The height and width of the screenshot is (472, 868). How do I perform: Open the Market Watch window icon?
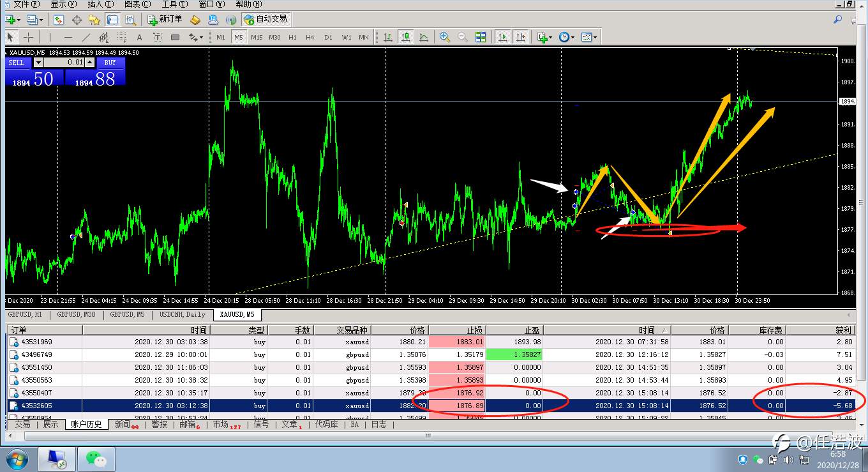[59, 20]
